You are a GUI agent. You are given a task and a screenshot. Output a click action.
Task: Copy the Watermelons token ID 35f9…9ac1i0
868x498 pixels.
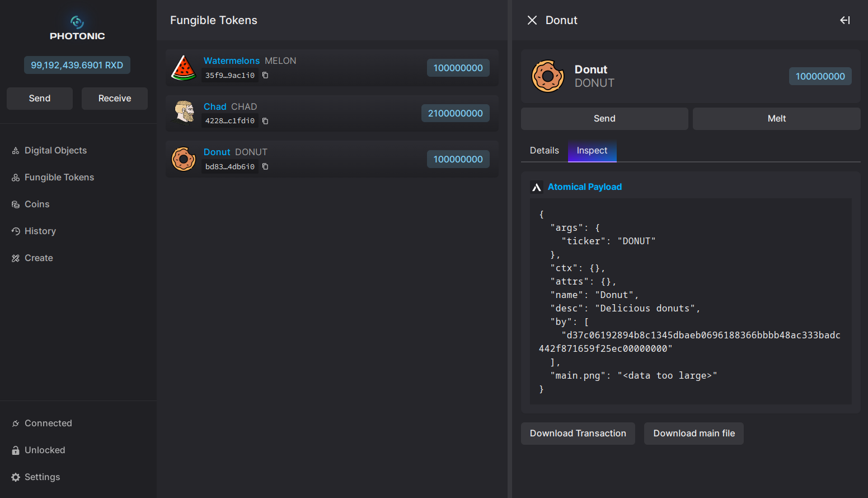265,76
